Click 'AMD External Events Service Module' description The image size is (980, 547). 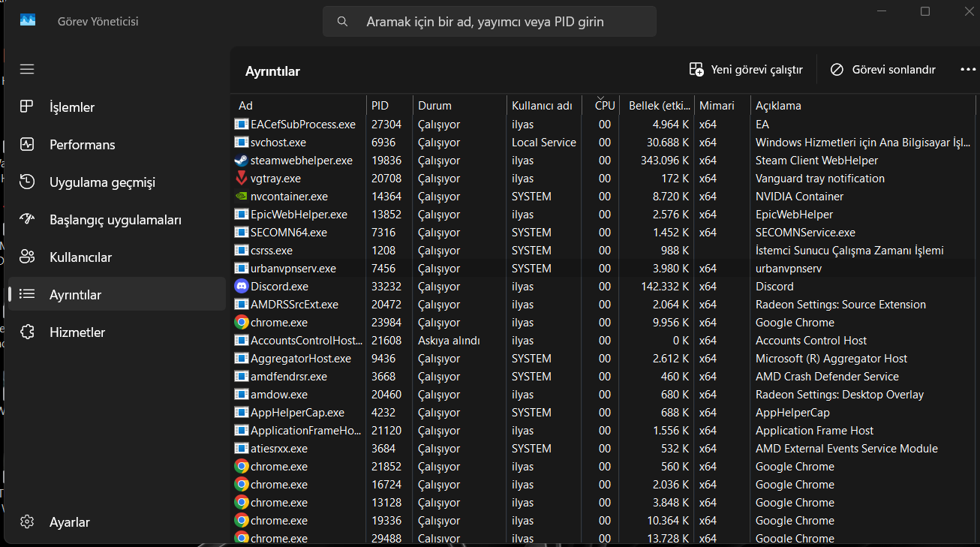click(x=846, y=449)
